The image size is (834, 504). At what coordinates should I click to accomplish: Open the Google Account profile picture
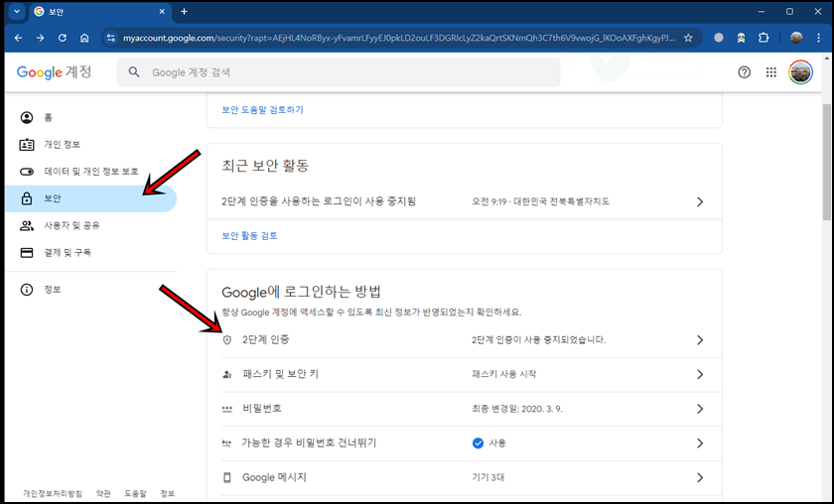(800, 72)
